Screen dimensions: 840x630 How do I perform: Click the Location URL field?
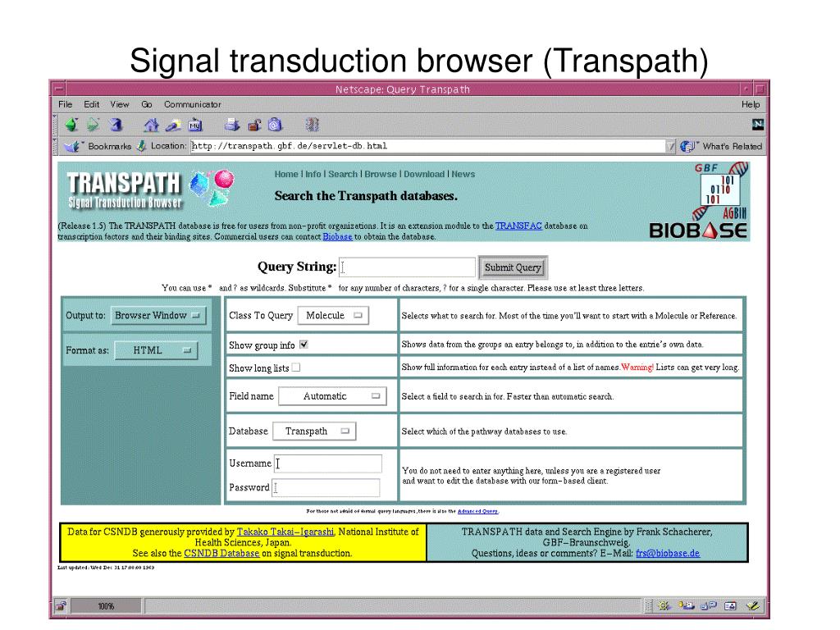click(428, 146)
